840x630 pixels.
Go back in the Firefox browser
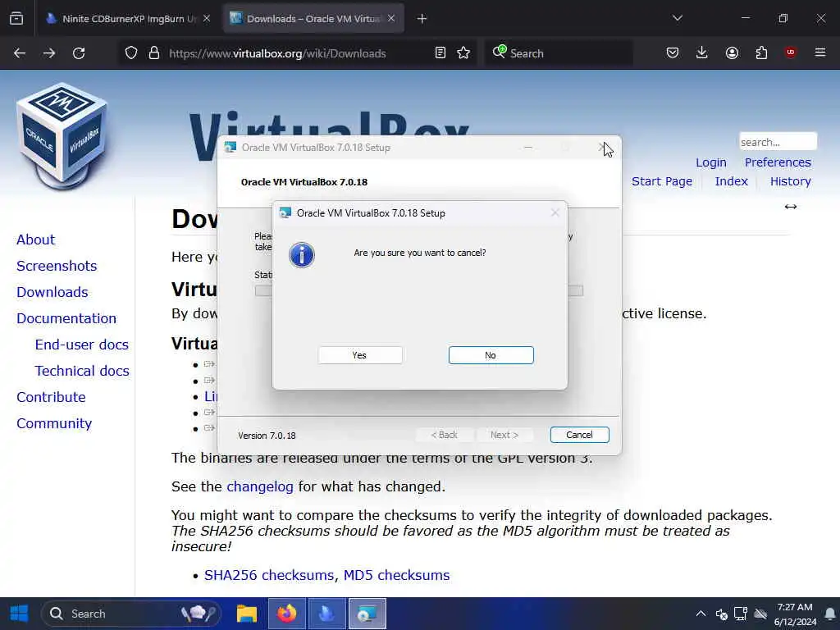pos(20,53)
